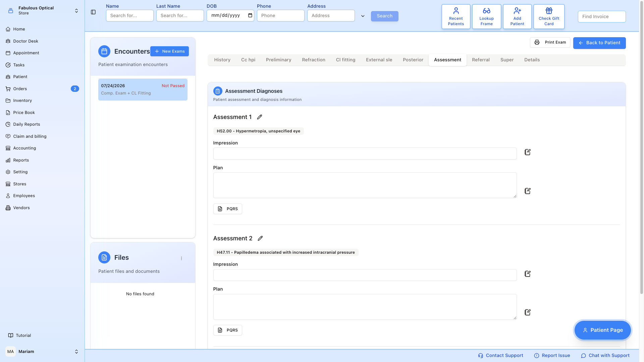Click the Fabulous Optical store logo icon

click(11, 11)
